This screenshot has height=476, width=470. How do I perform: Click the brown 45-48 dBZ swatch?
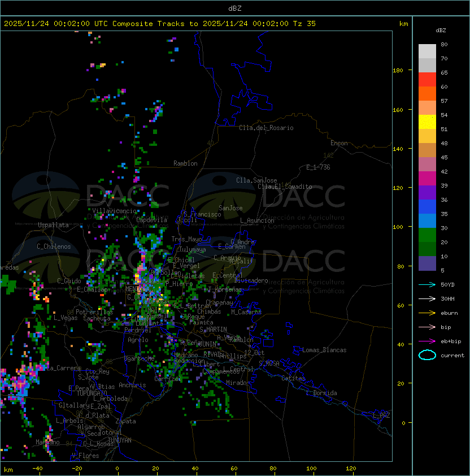tap(427, 150)
